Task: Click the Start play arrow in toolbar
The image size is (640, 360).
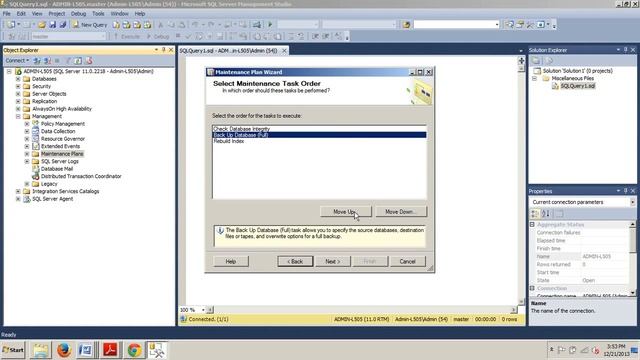Action: [270, 24]
